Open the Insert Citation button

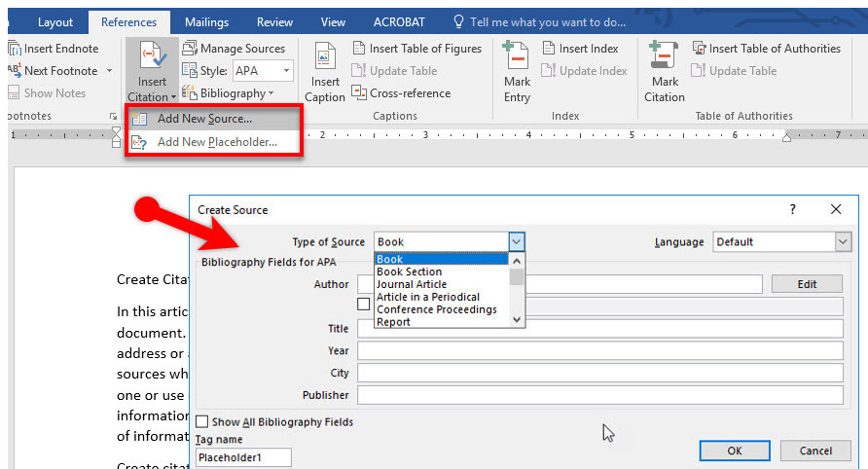(x=152, y=72)
